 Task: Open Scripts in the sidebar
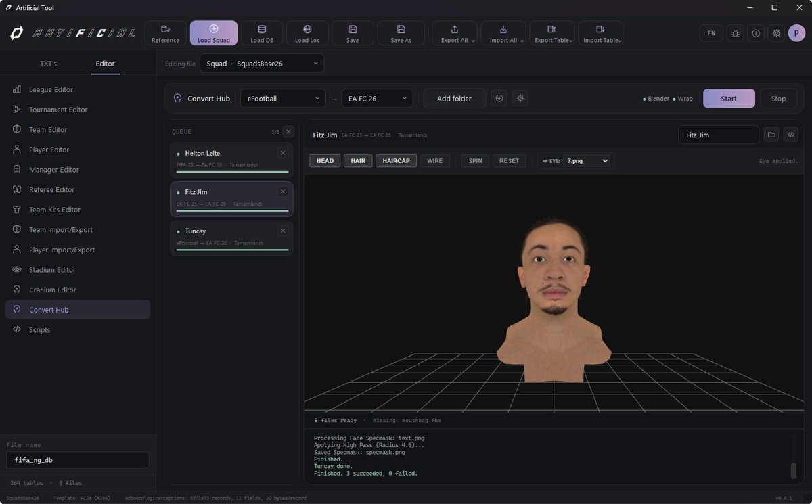[x=78, y=330]
